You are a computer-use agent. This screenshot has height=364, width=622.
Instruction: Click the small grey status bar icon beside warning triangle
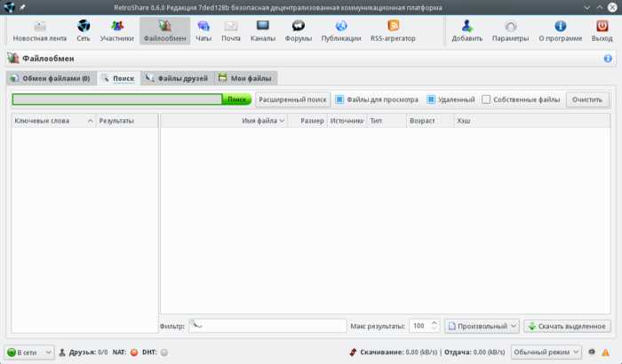(592, 352)
